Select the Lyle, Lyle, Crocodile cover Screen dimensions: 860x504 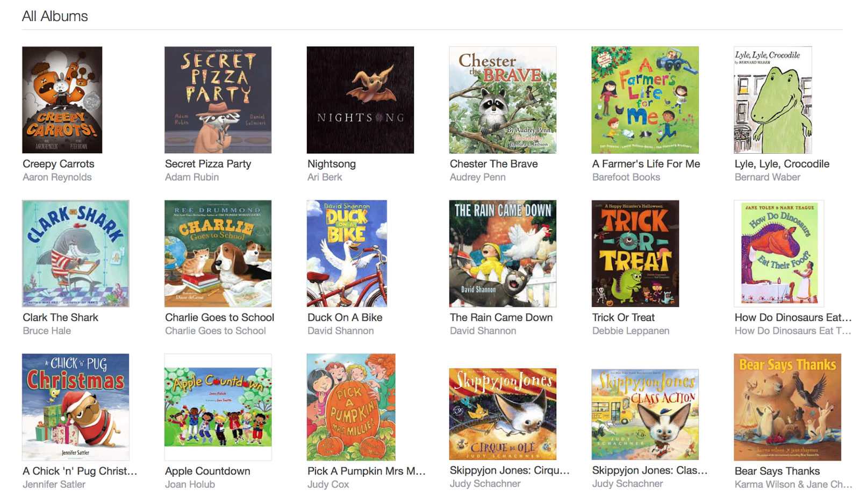pos(773,100)
